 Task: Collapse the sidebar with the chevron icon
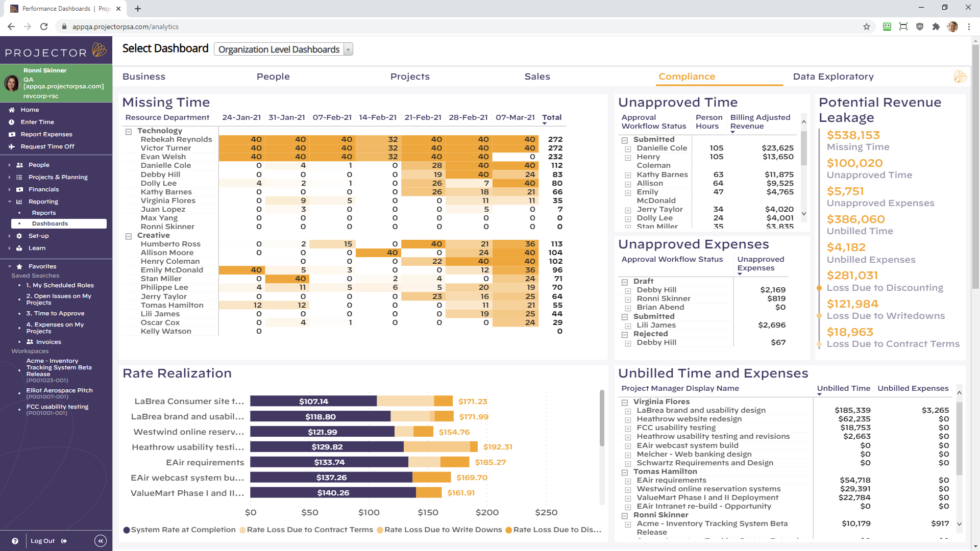click(x=101, y=541)
